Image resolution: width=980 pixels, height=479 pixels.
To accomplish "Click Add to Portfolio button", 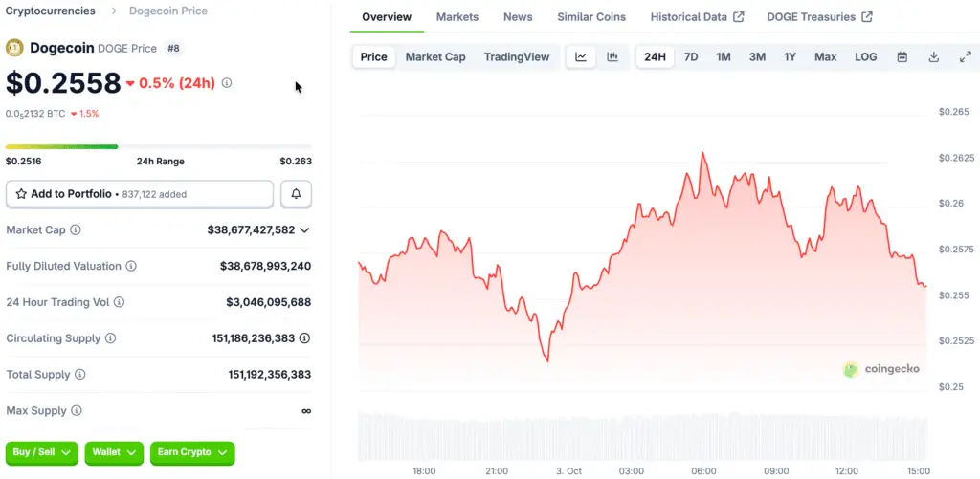I will tap(140, 194).
